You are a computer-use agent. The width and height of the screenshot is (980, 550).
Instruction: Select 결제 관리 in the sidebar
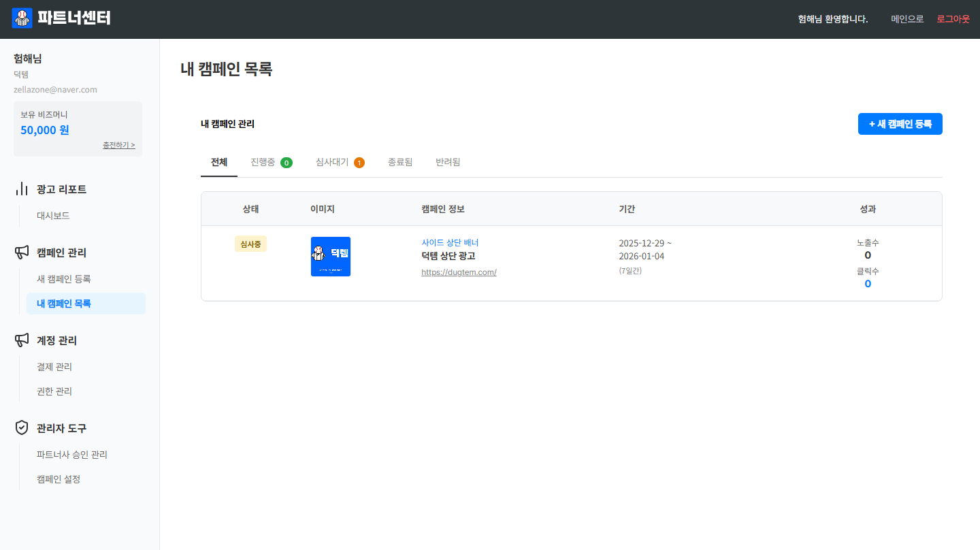tap(54, 367)
